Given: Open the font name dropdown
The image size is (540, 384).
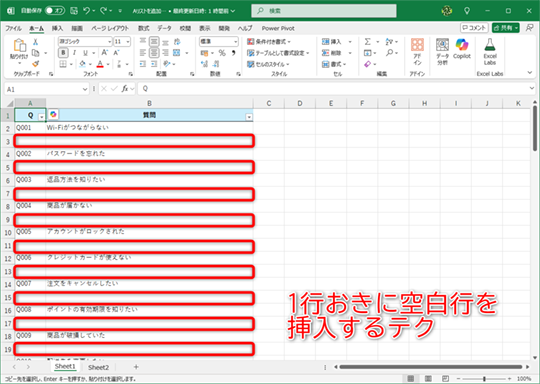Looking at the screenshot, I should point(110,42).
